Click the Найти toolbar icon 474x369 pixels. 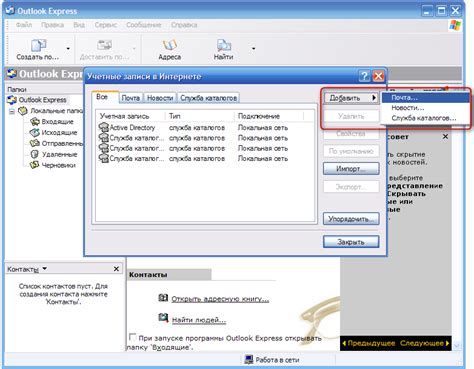click(223, 46)
